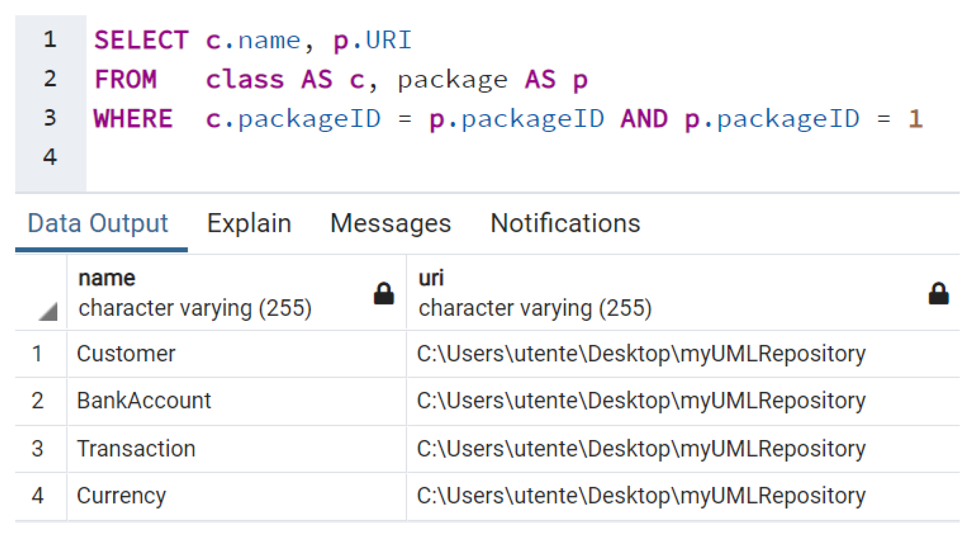Place cursor on empty line 4 of editor
This screenshot has width=980, height=537.
tap(304, 157)
